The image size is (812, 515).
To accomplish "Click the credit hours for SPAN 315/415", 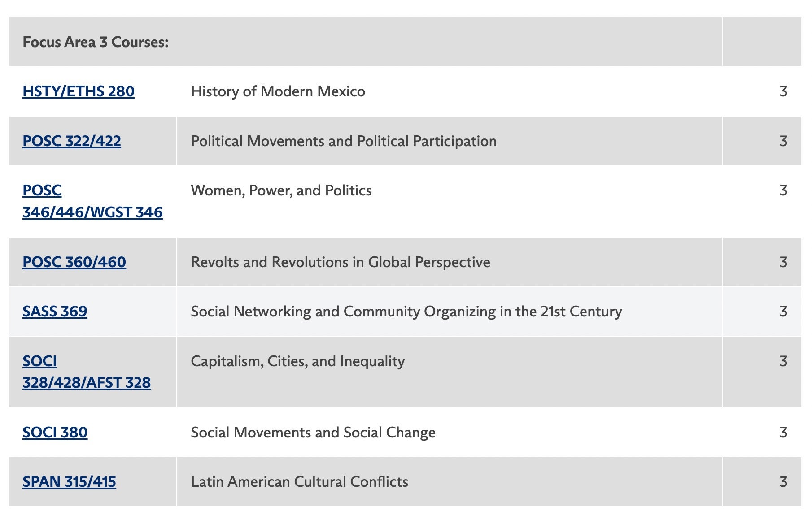I will (x=783, y=482).
